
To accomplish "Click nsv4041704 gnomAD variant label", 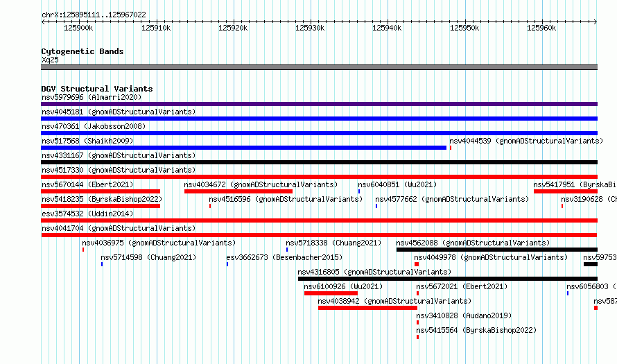I will (x=119, y=228).
